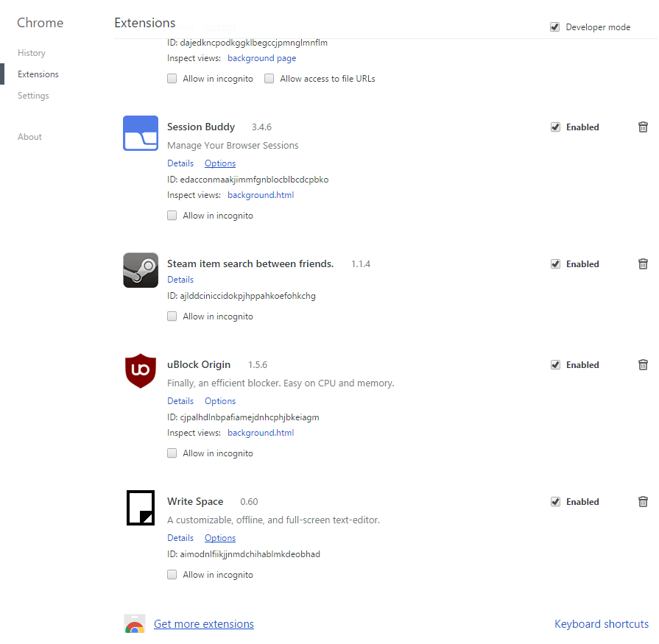
Task: Click Get more extensions link
Action: (x=204, y=625)
